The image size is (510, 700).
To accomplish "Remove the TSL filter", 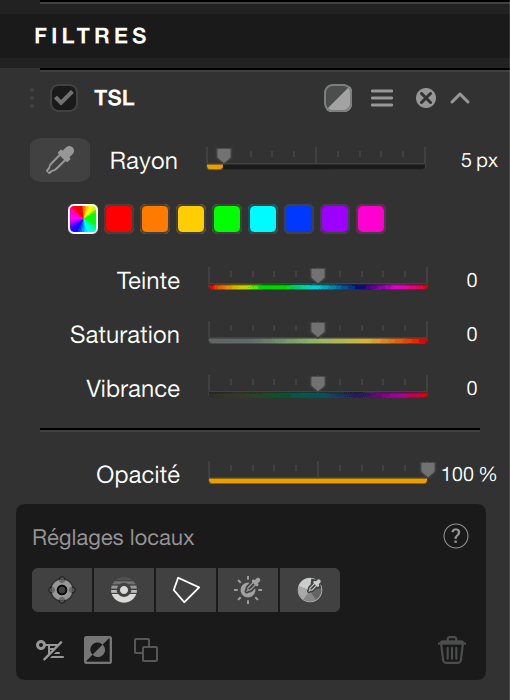I will coord(426,98).
